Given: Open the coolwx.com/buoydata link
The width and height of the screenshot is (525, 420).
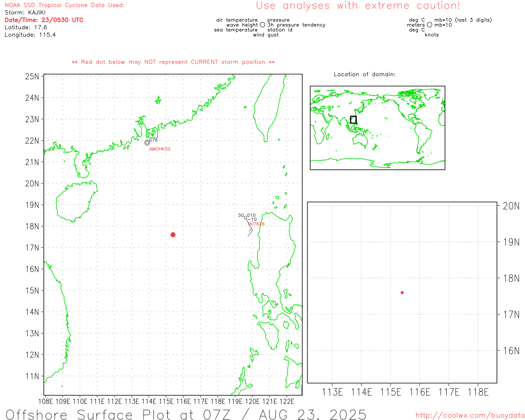Looking at the screenshot, I should (470, 415).
